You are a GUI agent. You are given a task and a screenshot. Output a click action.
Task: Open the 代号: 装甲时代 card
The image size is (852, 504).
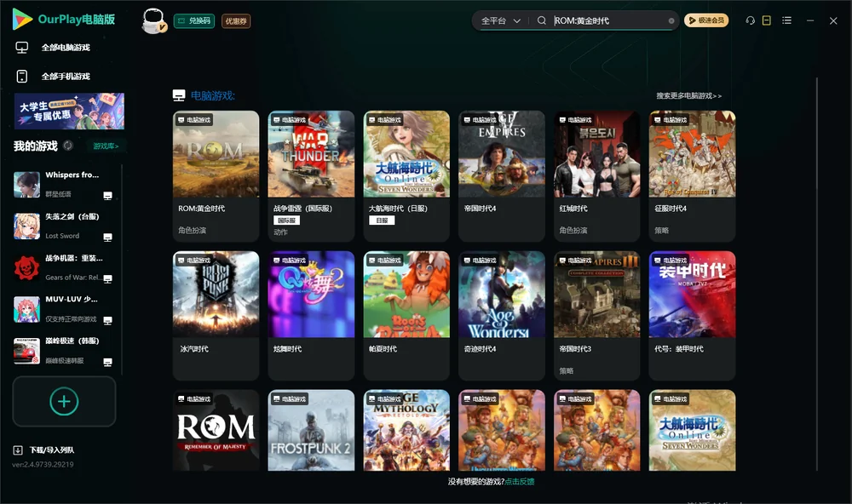pyautogui.click(x=692, y=316)
